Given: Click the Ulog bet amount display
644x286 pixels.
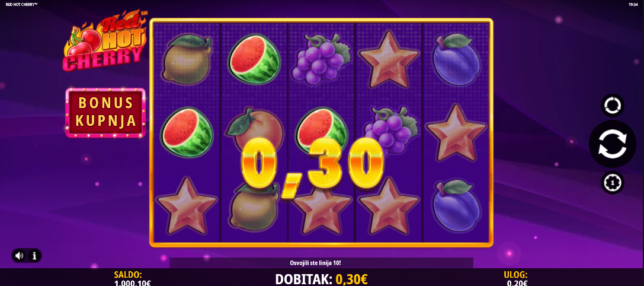Looking at the screenshot, I should click(x=516, y=279).
